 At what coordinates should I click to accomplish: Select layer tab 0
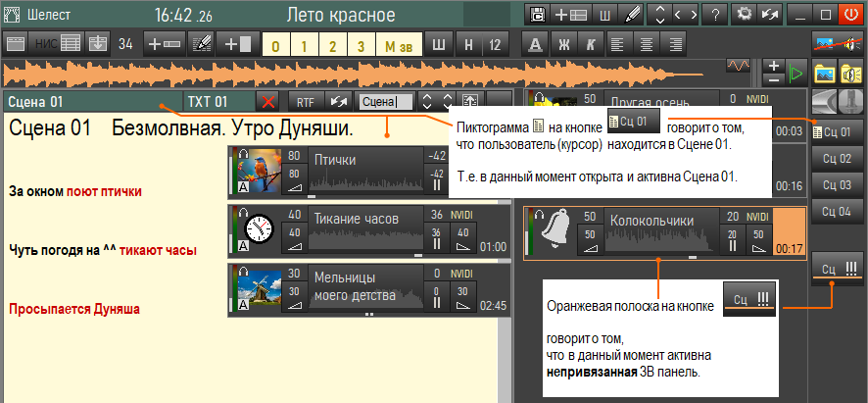pyautogui.click(x=275, y=45)
